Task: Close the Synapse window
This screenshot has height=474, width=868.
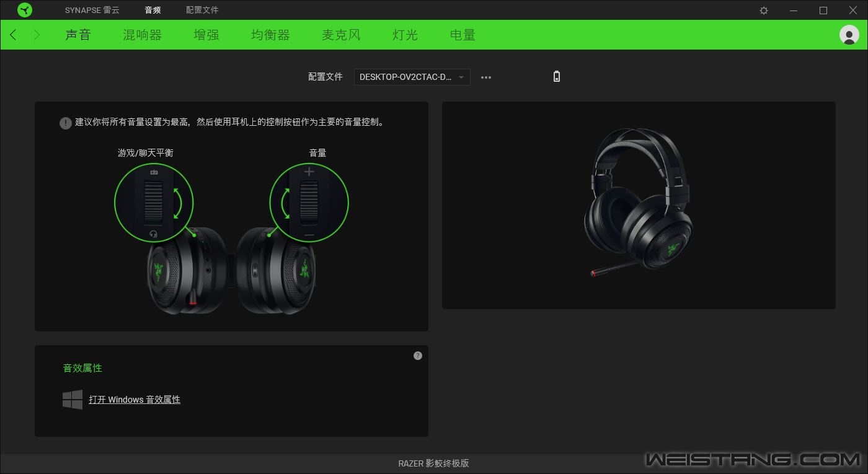Action: pyautogui.click(x=853, y=11)
